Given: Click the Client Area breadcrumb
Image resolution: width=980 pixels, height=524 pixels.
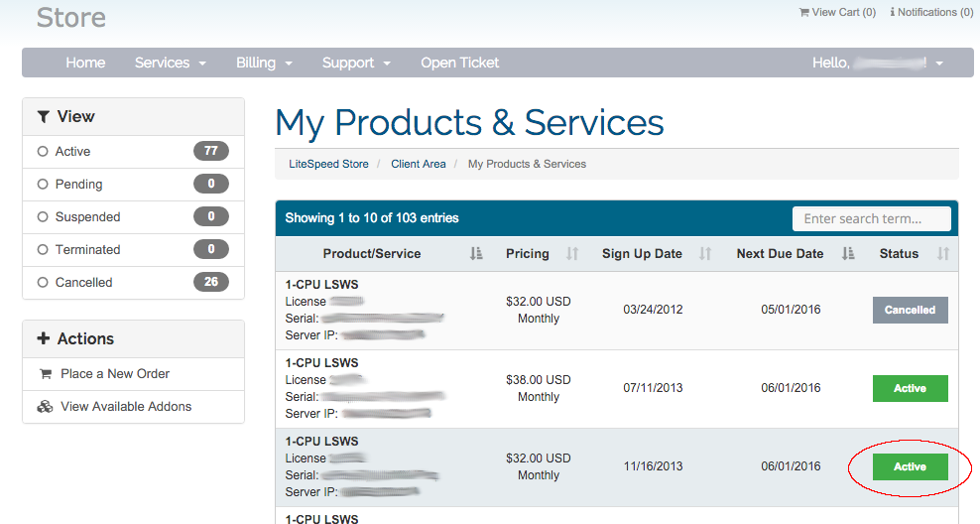Looking at the screenshot, I should [x=419, y=164].
